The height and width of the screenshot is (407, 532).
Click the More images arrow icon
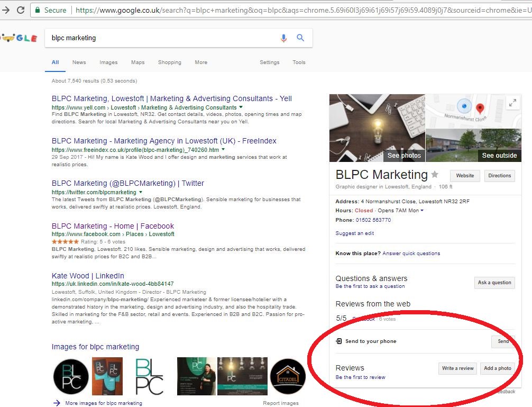(x=57, y=403)
